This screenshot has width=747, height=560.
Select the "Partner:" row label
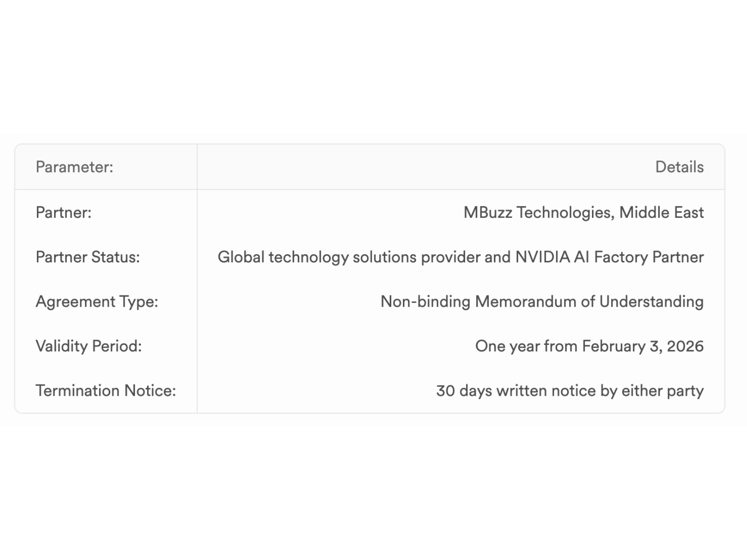pos(63,213)
